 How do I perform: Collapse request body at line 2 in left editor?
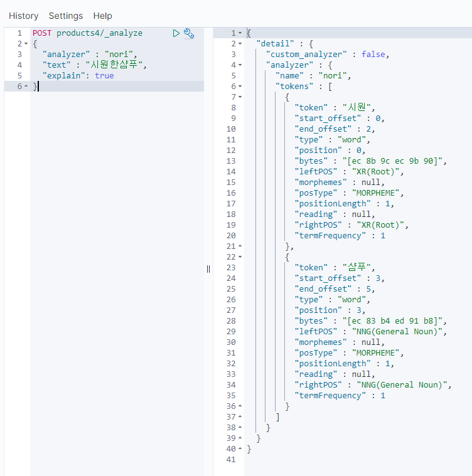[26, 44]
